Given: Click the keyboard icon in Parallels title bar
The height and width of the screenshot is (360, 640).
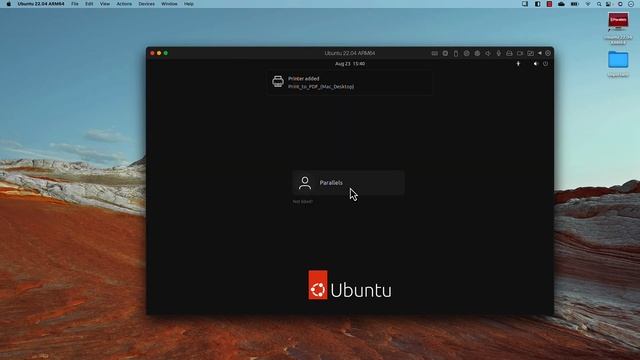Looking at the screenshot, I should click(435, 53).
